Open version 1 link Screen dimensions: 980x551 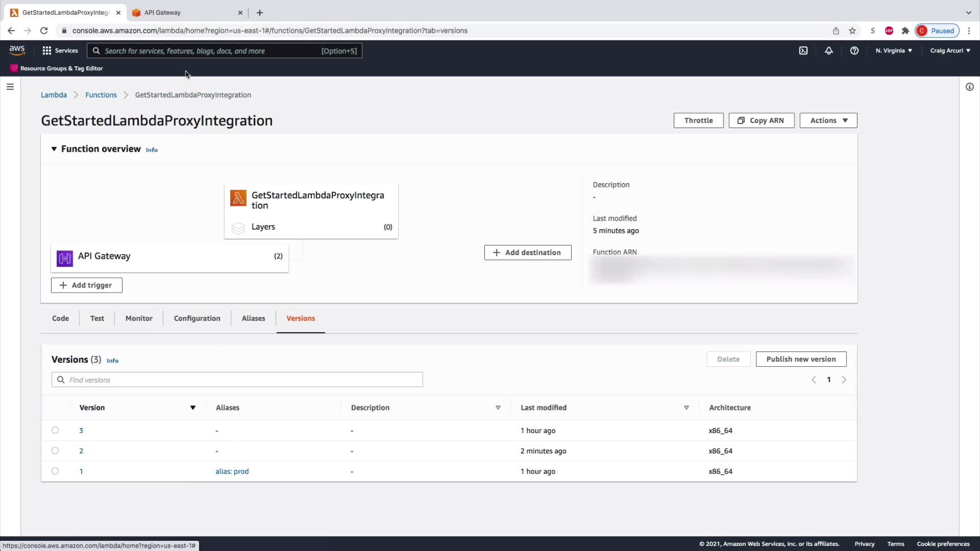pos(81,472)
